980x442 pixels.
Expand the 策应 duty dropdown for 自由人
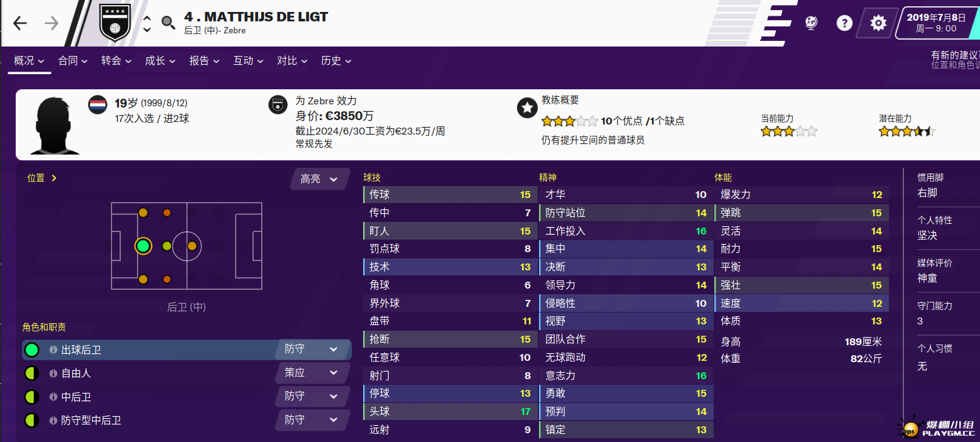(x=312, y=373)
